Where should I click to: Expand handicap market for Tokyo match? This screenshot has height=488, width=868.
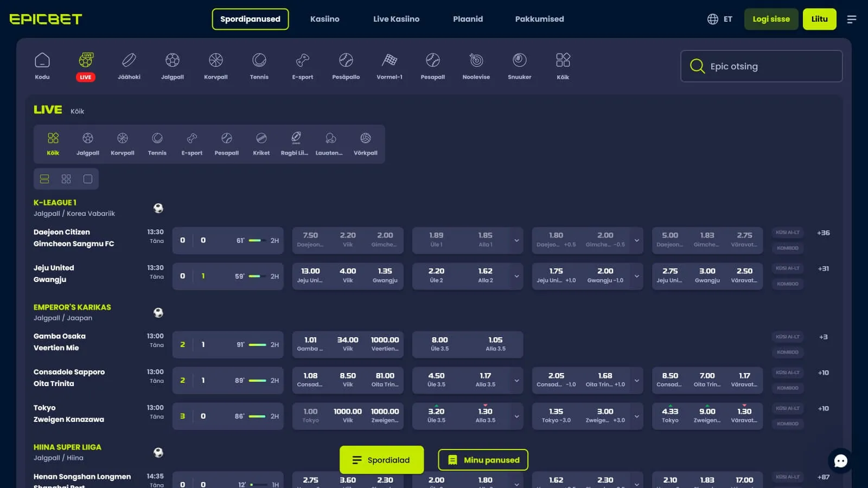(x=636, y=416)
